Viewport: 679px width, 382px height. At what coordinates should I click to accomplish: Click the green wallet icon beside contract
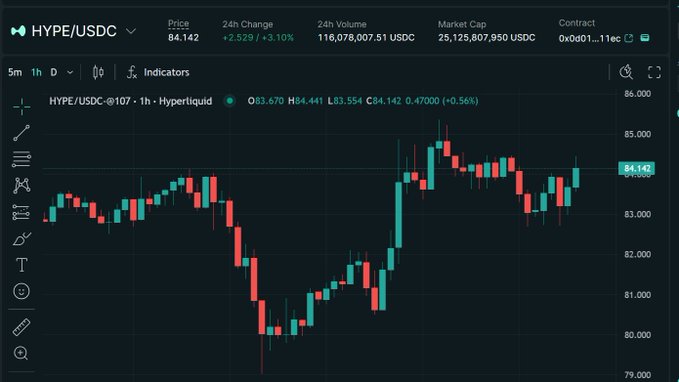click(x=645, y=38)
